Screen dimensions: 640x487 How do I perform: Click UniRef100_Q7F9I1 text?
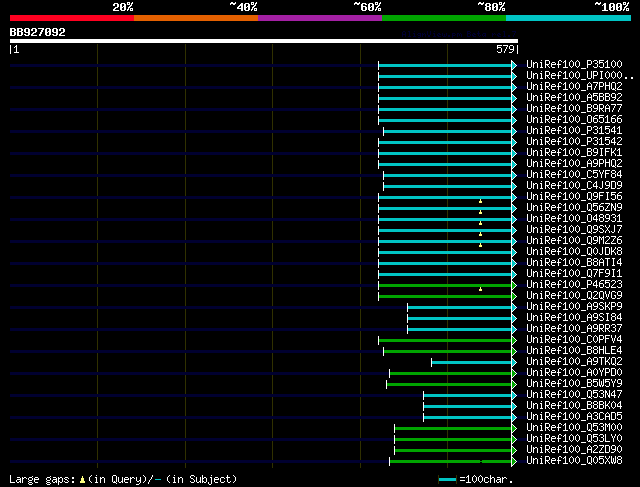574,274
